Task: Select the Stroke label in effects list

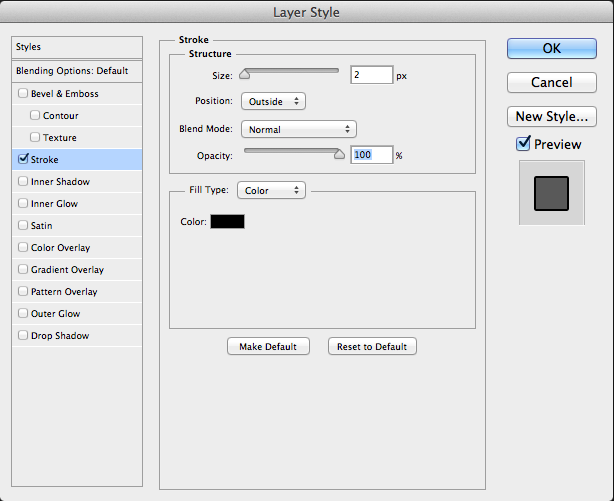Action: (x=44, y=160)
